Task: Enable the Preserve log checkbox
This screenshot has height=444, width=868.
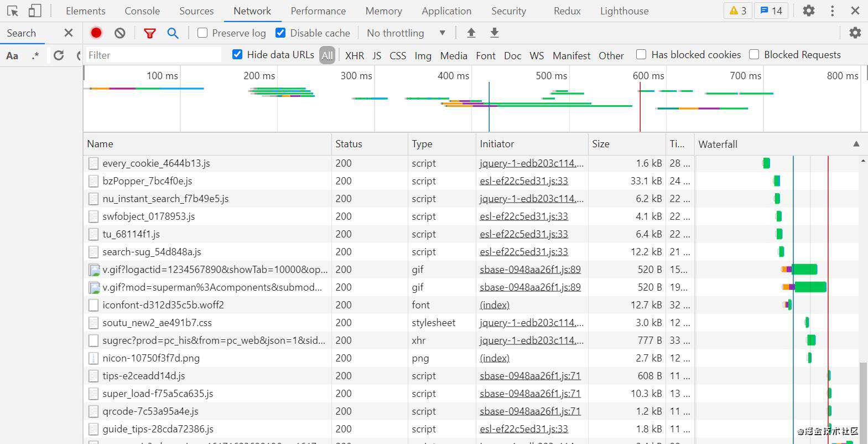Action: click(x=202, y=33)
